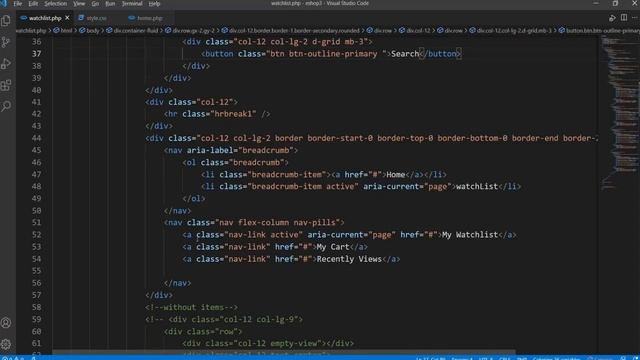Viewport: 640px width, 360px height.
Task: Expand the div.col-12.col-lg-2.d-grid.mb-3 breadcrumb
Action: pyautogui.click(x=511, y=31)
